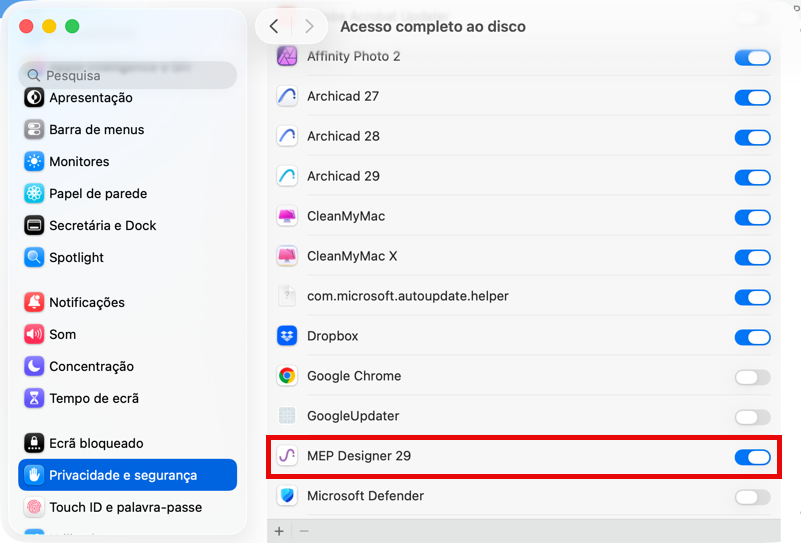This screenshot has width=801, height=543.
Task: Select the 'CleanMyMac X' row label
Action: (352, 256)
